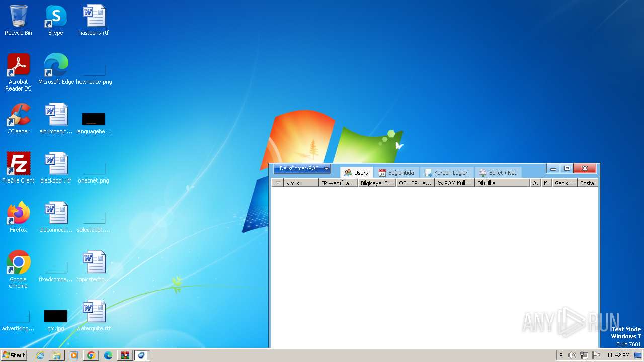The height and width of the screenshot is (362, 644).
Task: Open Windows Explorer from the taskbar
Action: point(57,355)
